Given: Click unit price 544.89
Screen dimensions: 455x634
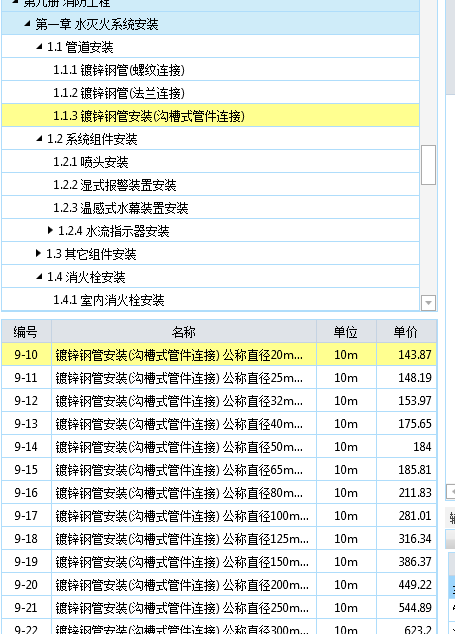Looking at the screenshot, I should 406,608.
